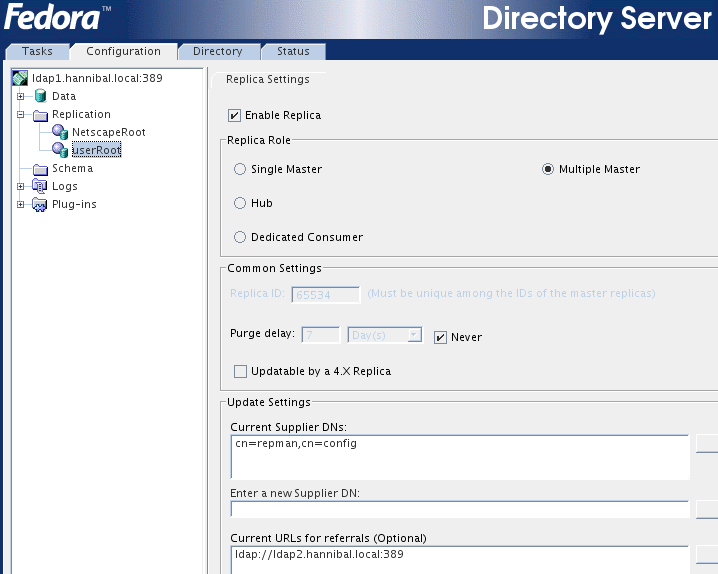Switch to the Directory tab

coord(218,51)
